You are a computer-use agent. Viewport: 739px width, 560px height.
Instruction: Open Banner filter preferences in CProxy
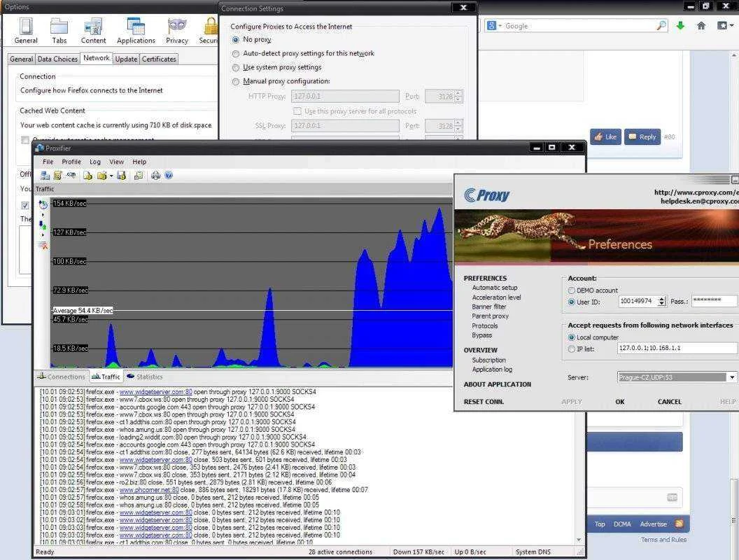488,307
